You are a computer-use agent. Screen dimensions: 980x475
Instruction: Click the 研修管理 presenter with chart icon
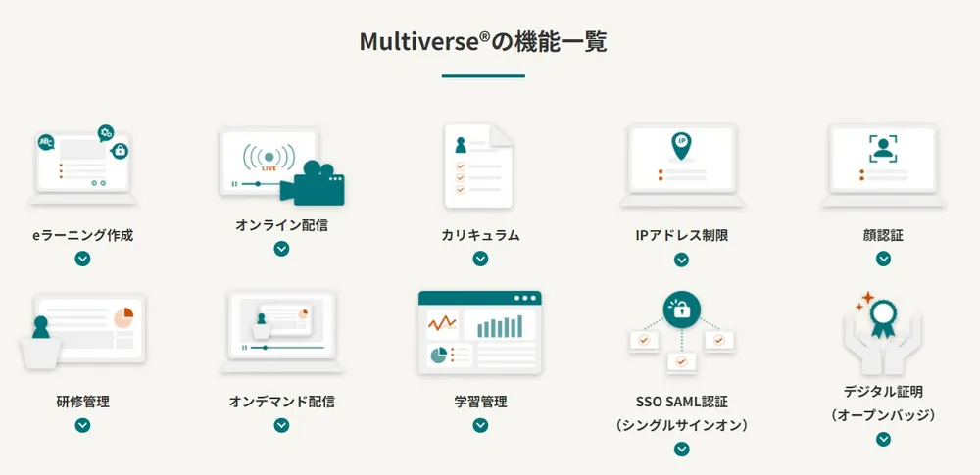tap(82, 331)
